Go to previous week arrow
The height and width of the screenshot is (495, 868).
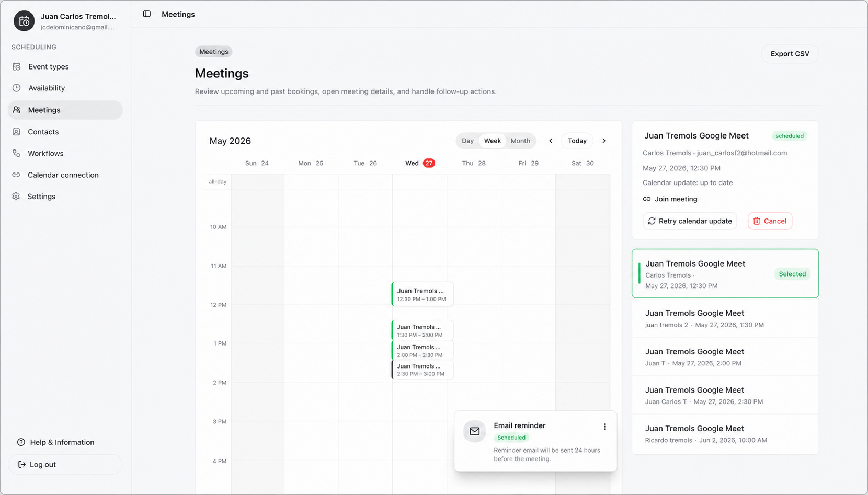point(551,141)
